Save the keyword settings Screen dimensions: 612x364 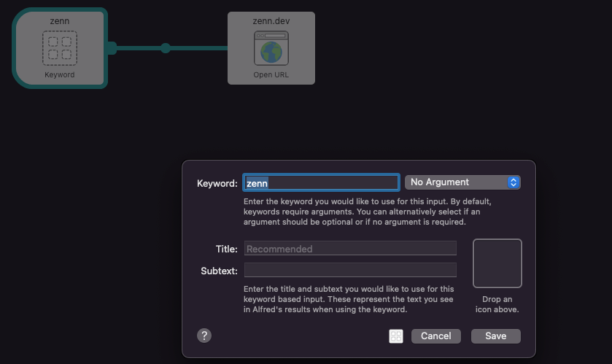496,336
